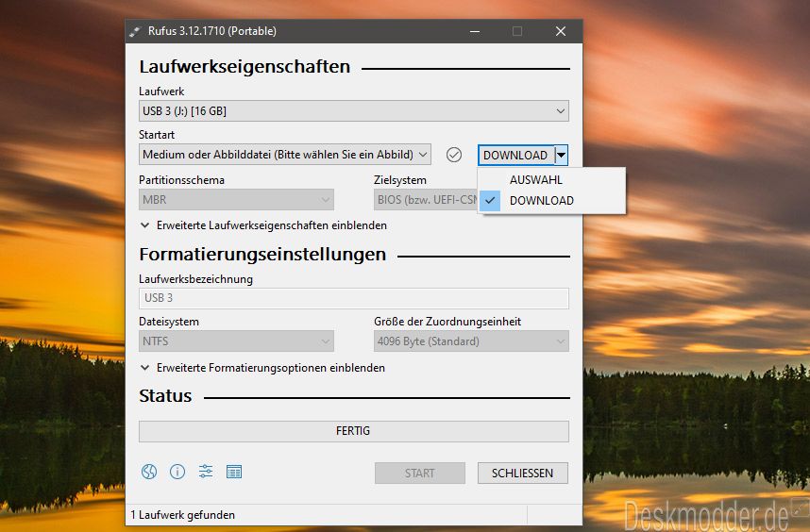
Task: Click the Rufus 3.12.1710 (Portable) title
Action: point(212,31)
